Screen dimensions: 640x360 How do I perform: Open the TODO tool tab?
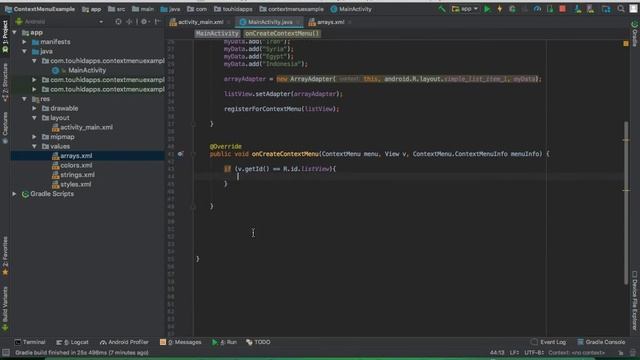click(x=258, y=342)
